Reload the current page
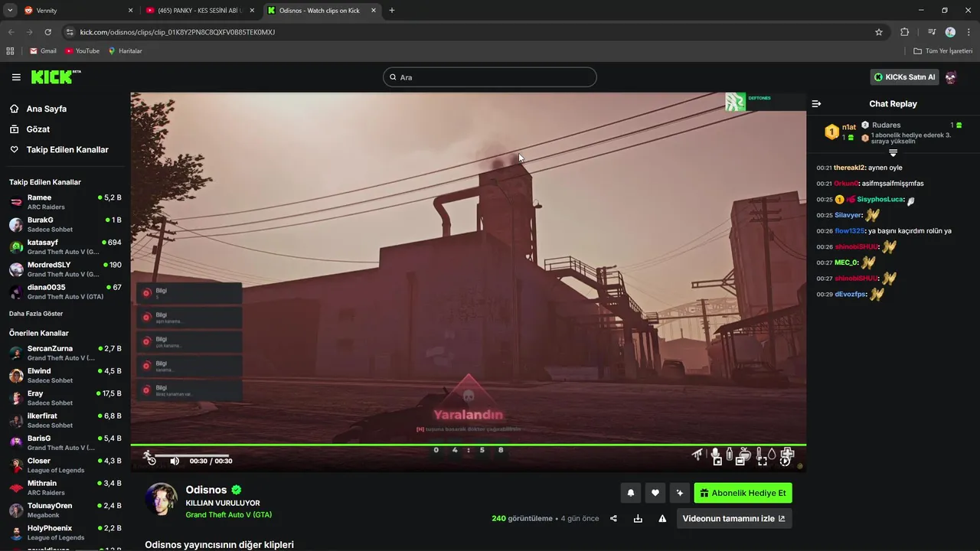This screenshot has height=551, width=980. pos(47,32)
